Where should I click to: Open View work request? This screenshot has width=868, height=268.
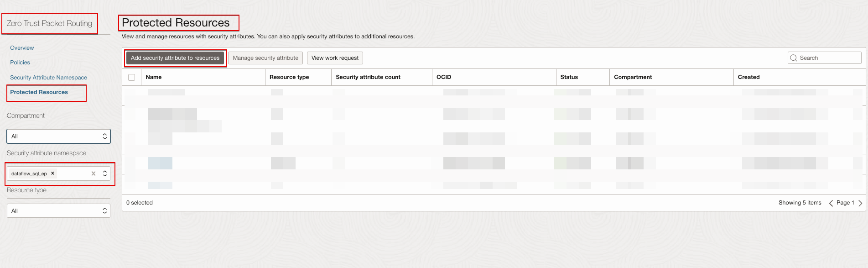pyautogui.click(x=335, y=58)
